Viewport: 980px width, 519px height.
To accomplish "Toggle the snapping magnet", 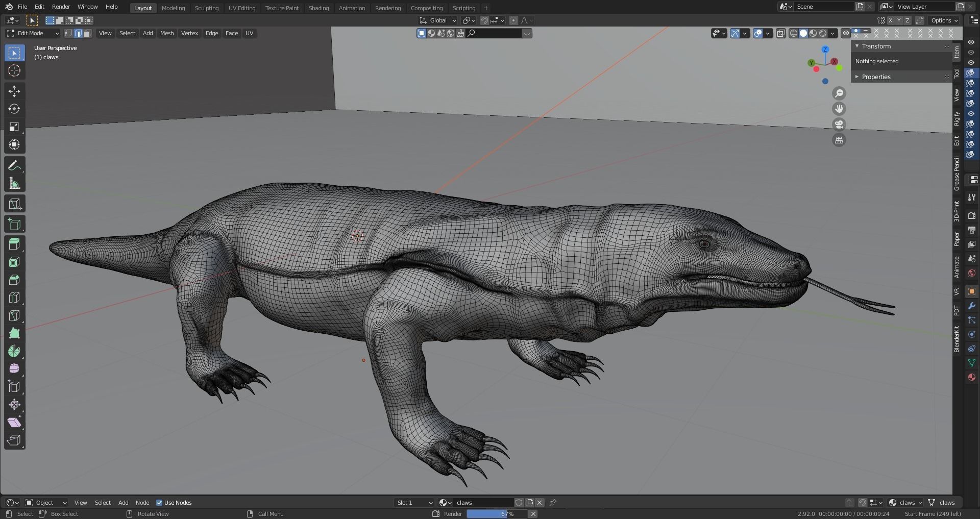I will (484, 20).
